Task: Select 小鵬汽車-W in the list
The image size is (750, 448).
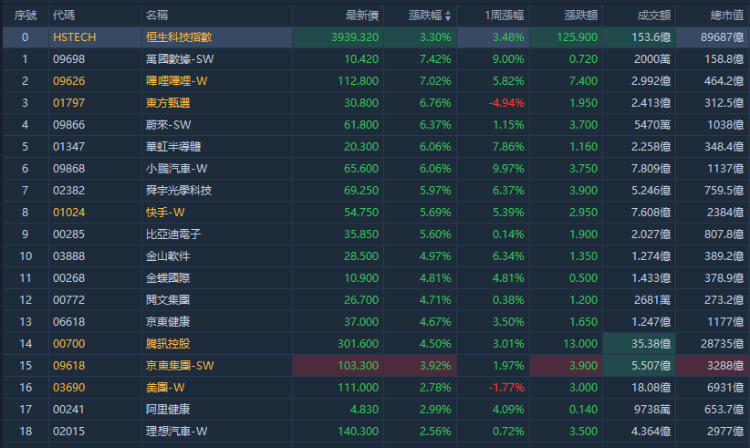Action: (x=177, y=168)
